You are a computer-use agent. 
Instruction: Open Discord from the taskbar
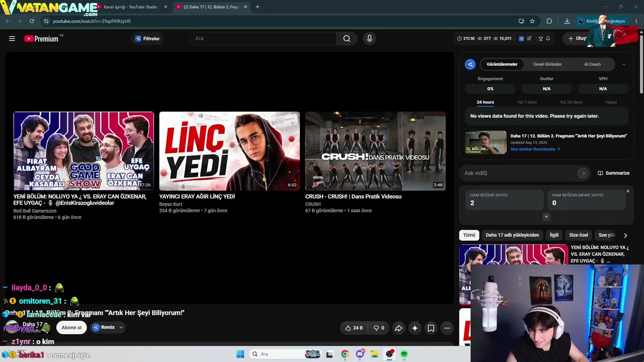click(x=360, y=354)
